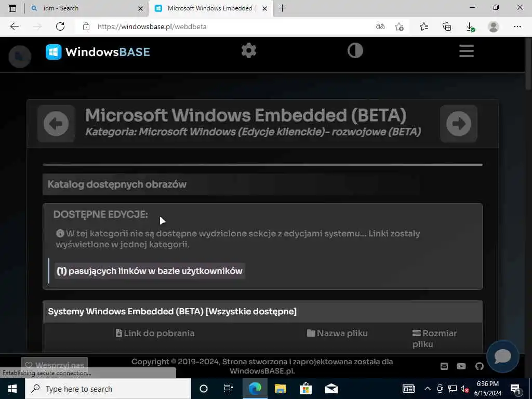
Task: Click the Nazwa pliku column header
Action: (x=337, y=333)
